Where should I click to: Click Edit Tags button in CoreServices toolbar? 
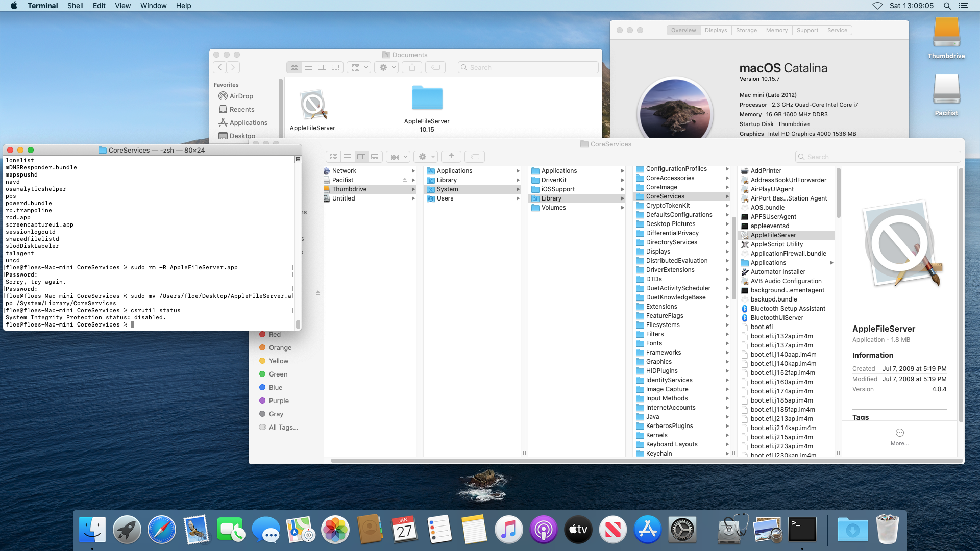(x=475, y=157)
